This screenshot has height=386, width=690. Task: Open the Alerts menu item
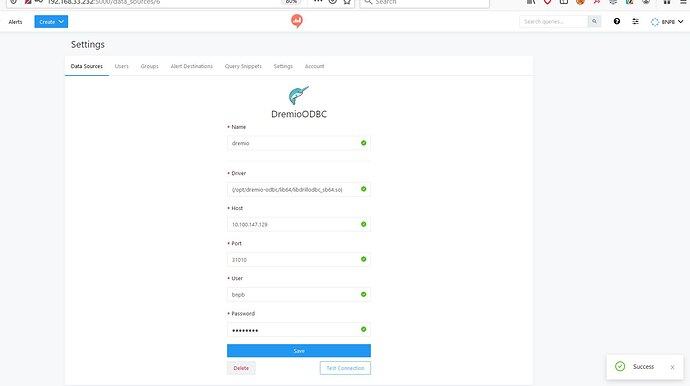[15, 22]
